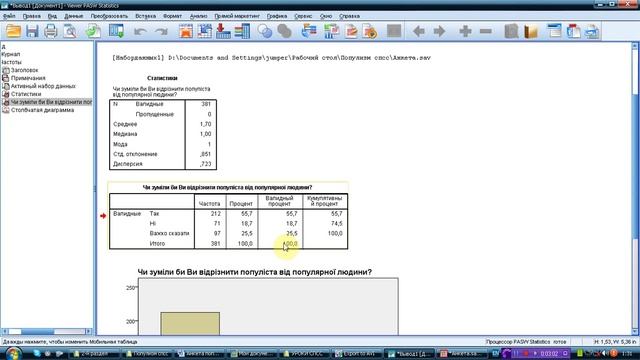The height and width of the screenshot is (360, 640).
Task: Select Журнал node in outline tree
Action: point(10,54)
